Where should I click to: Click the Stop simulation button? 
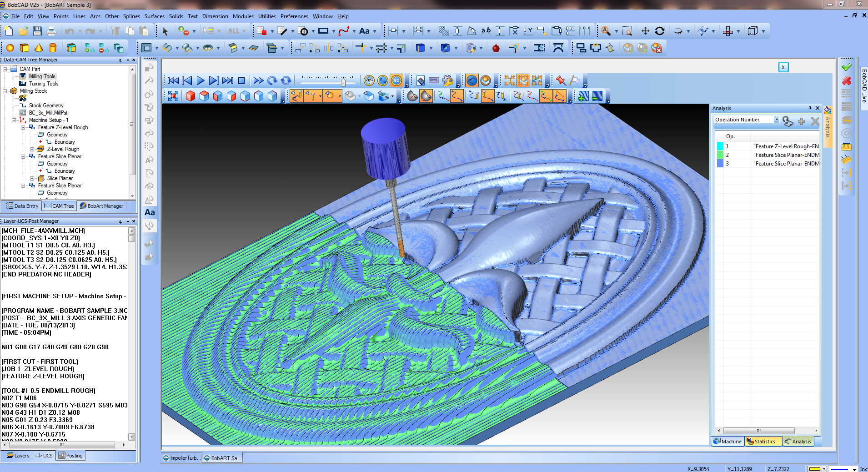click(x=241, y=80)
